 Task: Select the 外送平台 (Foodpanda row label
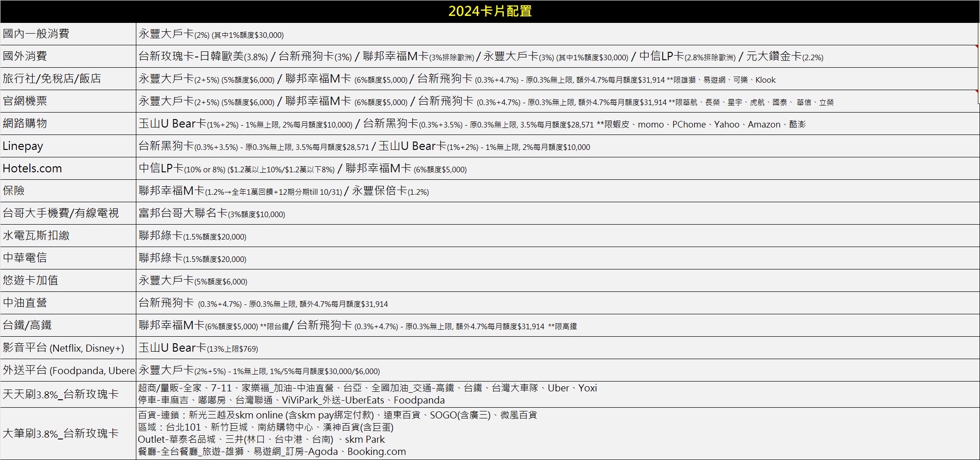pyautogui.click(x=68, y=370)
